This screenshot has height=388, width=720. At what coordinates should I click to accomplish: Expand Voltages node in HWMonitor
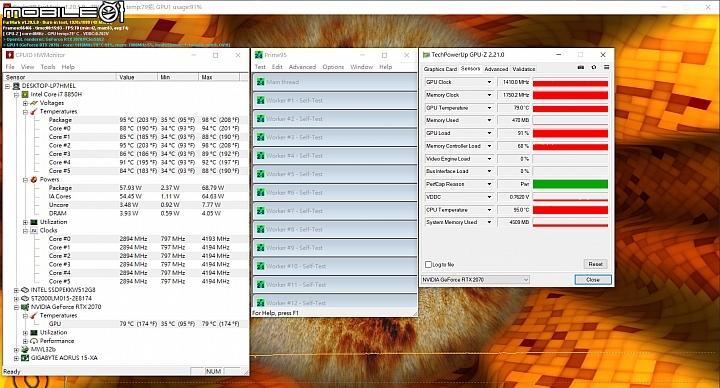tap(25, 103)
